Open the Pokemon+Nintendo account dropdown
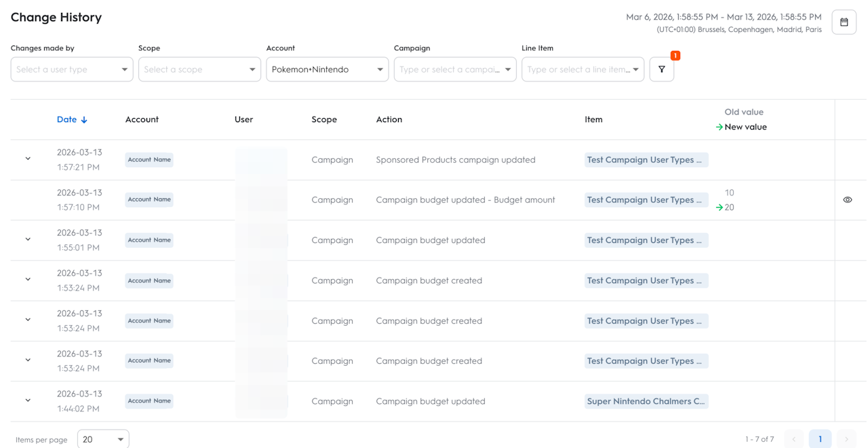 pos(327,69)
